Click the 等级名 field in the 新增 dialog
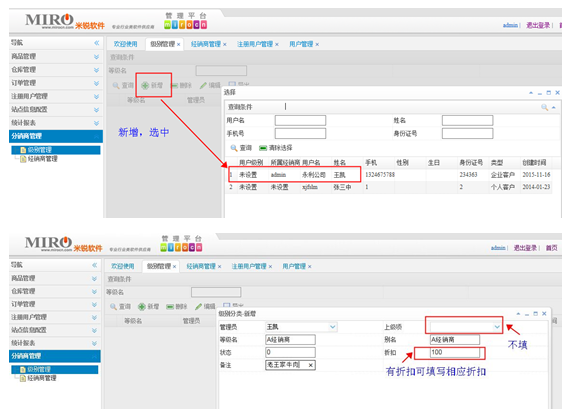 point(290,340)
